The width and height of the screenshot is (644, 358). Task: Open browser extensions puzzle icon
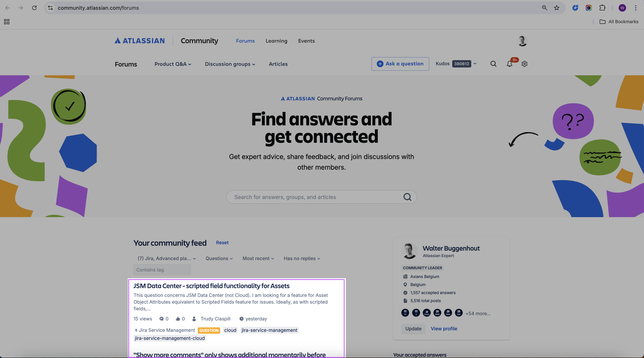click(x=602, y=8)
